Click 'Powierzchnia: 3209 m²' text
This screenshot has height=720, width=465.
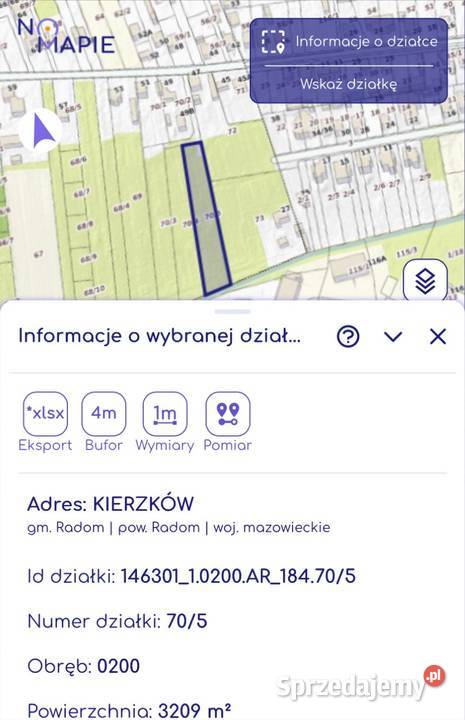pos(129,710)
